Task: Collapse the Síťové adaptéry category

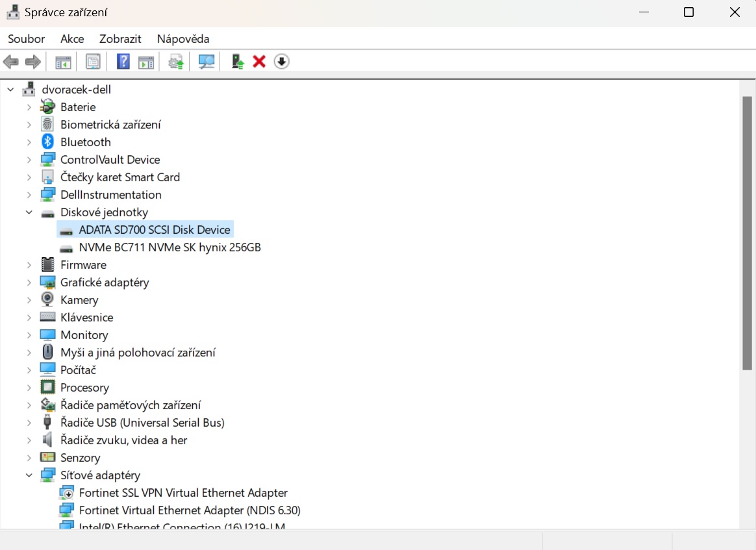Action: 29,475
